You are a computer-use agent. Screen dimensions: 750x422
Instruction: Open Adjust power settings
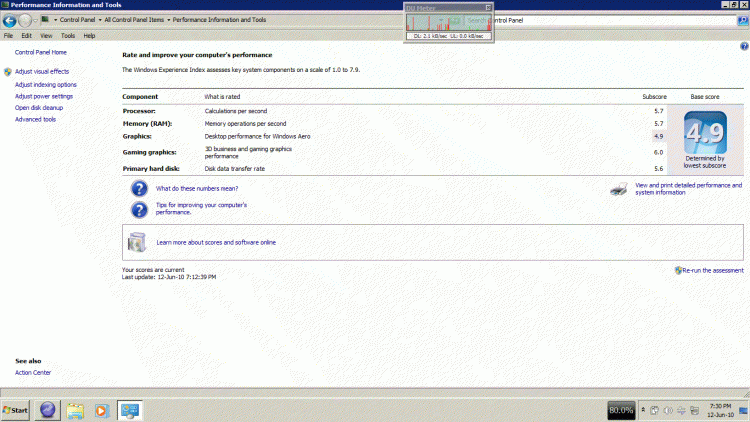click(x=44, y=97)
